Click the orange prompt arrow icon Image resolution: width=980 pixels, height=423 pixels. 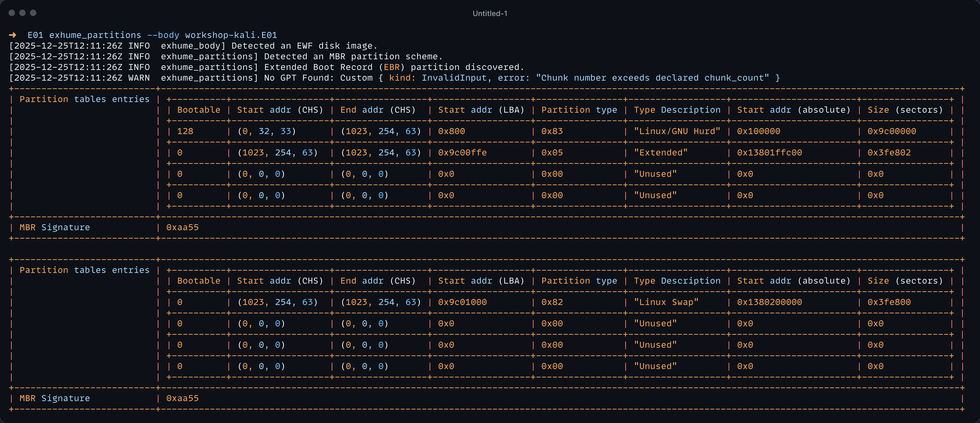tap(13, 35)
